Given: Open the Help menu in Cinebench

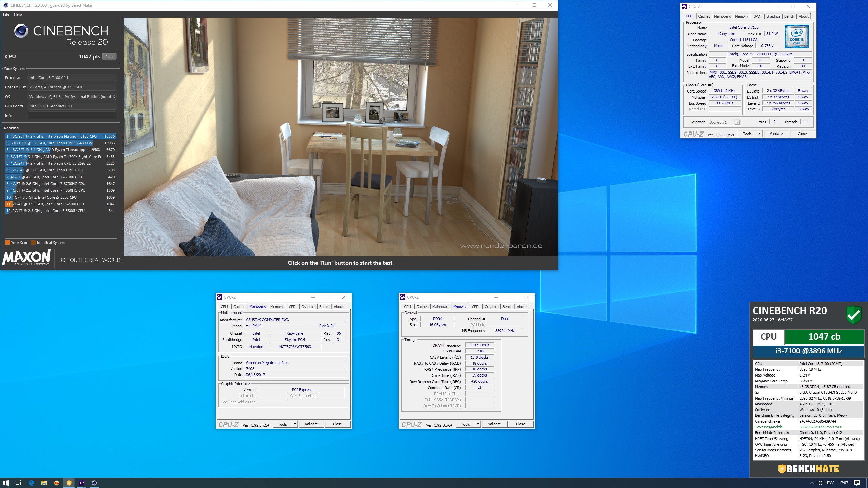Looking at the screenshot, I should coord(18,14).
